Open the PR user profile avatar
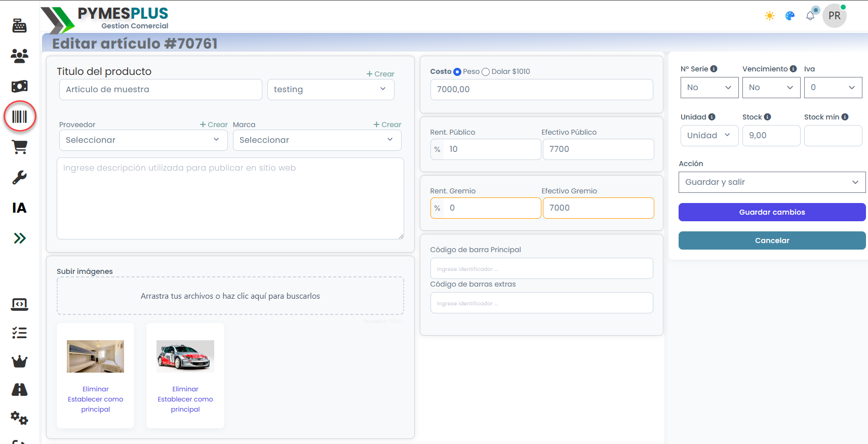 click(835, 16)
